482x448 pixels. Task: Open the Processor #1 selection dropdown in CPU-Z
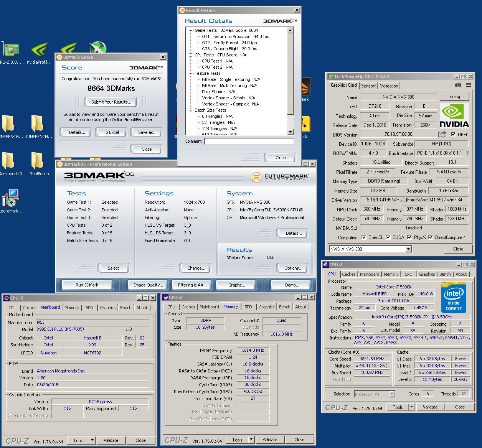392,394
